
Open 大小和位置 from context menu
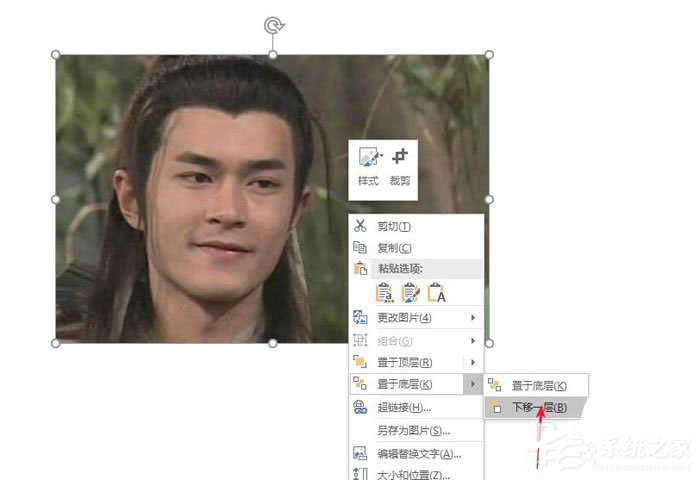[x=413, y=473]
